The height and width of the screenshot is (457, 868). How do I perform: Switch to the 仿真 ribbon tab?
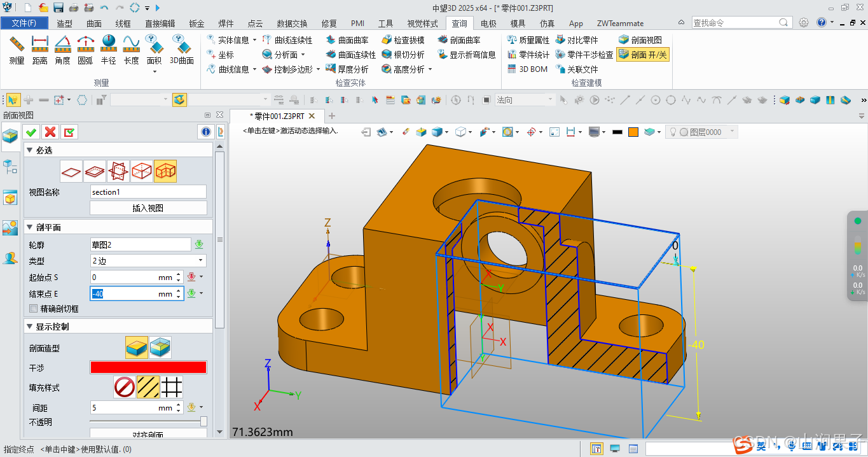click(547, 24)
